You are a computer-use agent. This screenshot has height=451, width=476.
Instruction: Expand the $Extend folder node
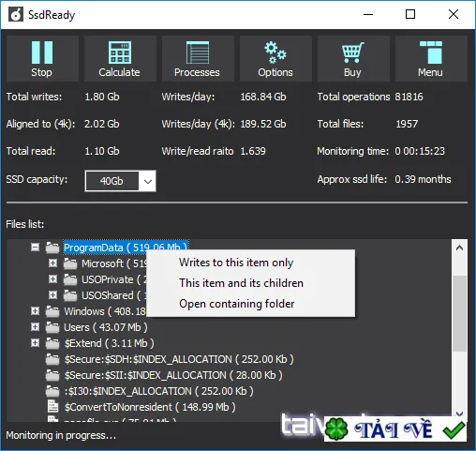36,343
